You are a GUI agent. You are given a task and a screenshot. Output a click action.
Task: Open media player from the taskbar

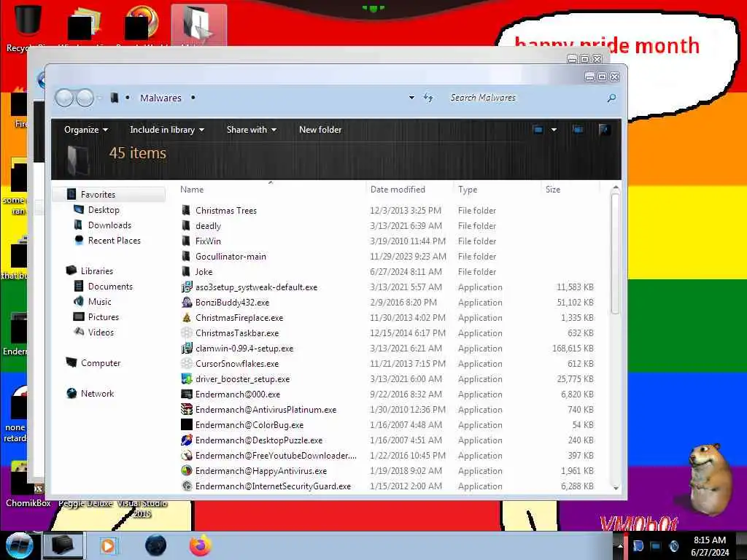coord(108,545)
